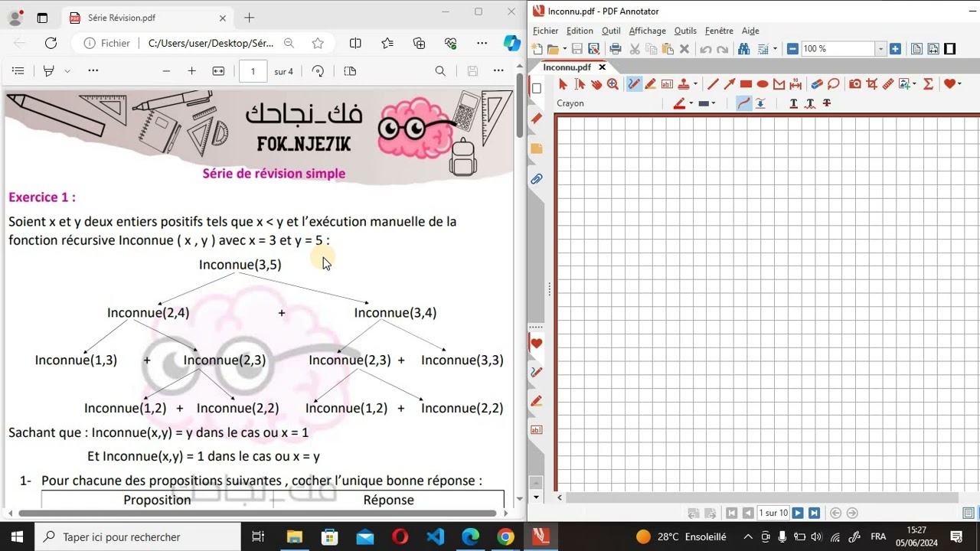Open the Affichage menu
980x551 pixels.
coord(647,31)
